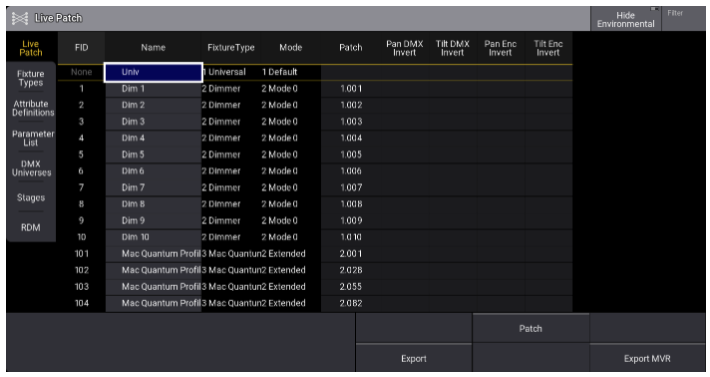Click Tilt DMX Invert column header
Screen dimensions: 710x377
point(452,48)
